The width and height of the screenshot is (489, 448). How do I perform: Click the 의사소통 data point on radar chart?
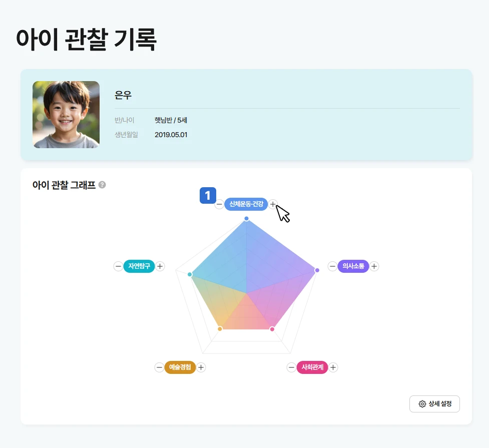pyautogui.click(x=317, y=270)
